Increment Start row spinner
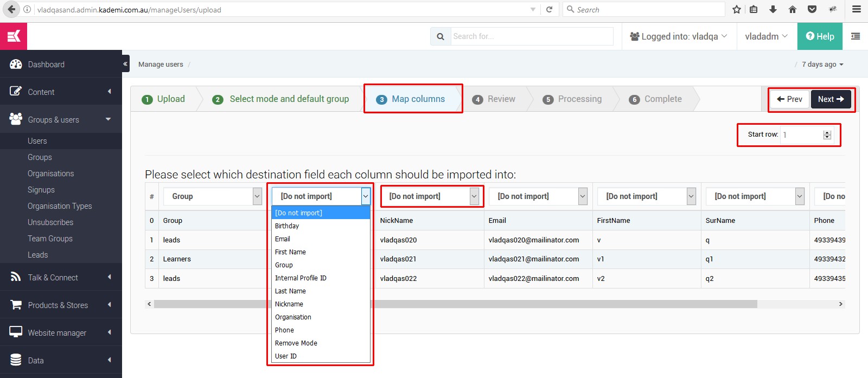Image resolution: width=868 pixels, height=378 pixels. [827, 132]
